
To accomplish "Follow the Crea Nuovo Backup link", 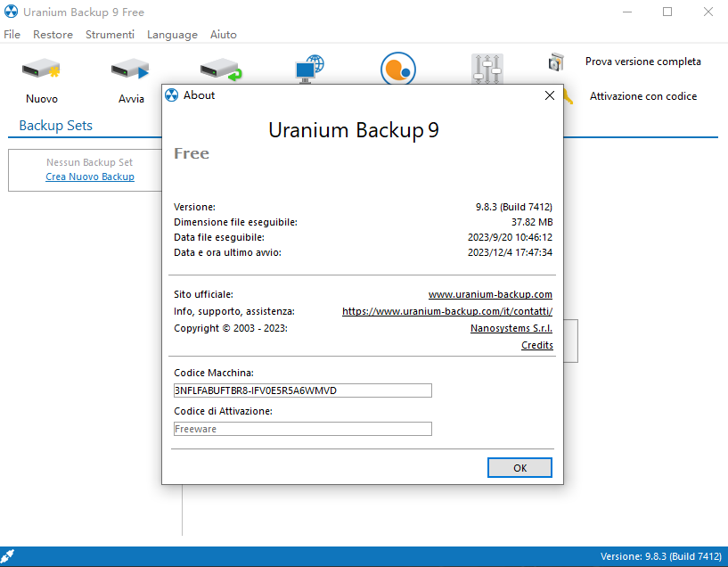I will tap(90, 177).
